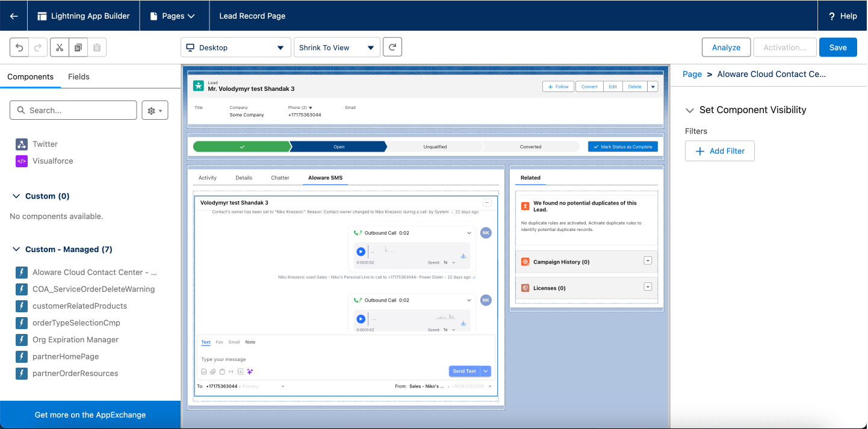This screenshot has width=868, height=429.
Task: Redo the last undone change
Action: (37, 48)
